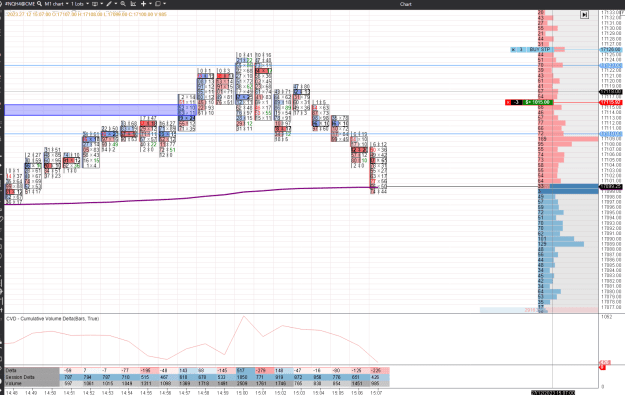
Task: Click the Session Delta row label
Action: coord(20,377)
